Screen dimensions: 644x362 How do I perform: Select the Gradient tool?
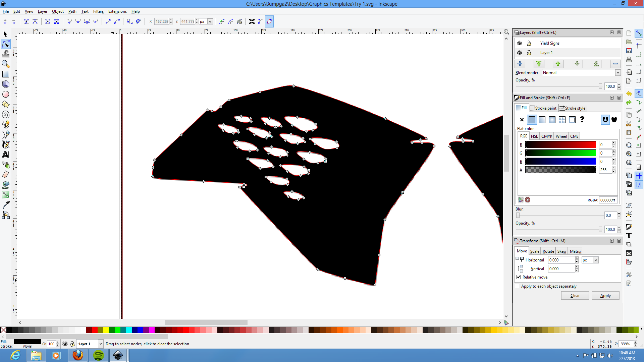6,195
